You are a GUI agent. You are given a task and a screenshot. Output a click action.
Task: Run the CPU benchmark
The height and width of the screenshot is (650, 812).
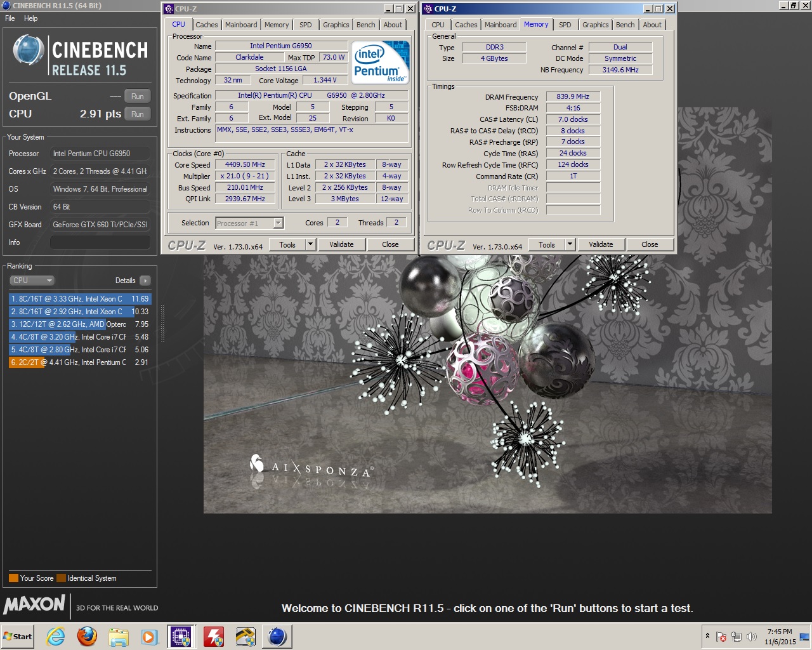click(x=138, y=114)
